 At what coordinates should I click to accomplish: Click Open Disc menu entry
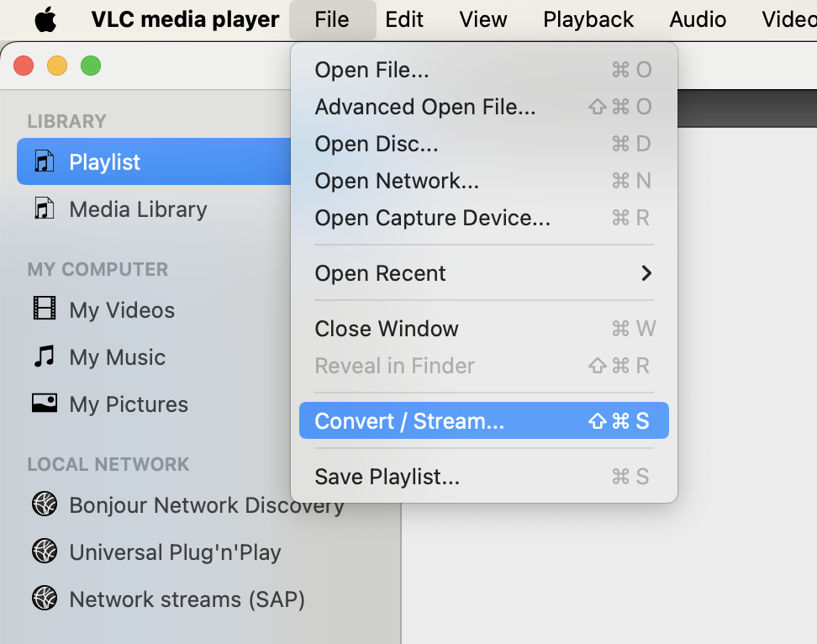coord(374,144)
